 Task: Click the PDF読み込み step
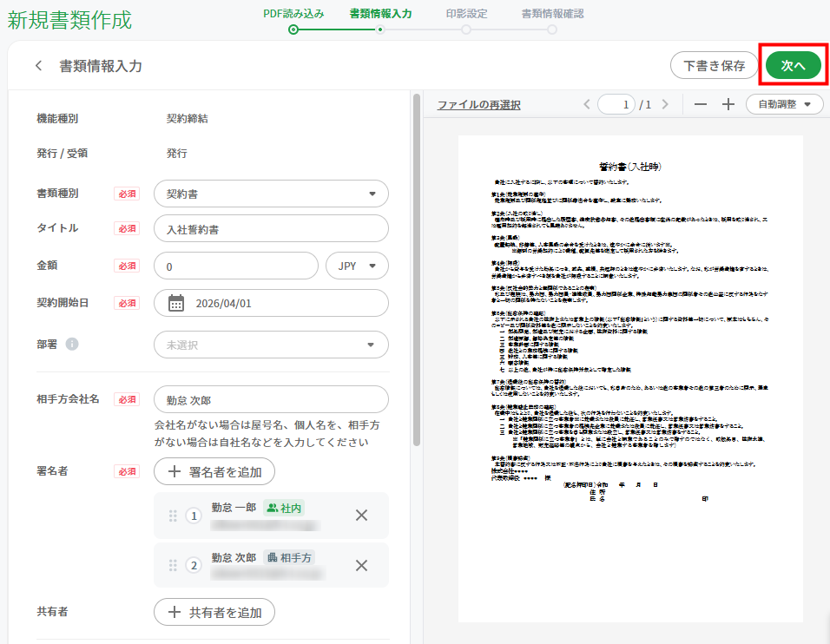[x=293, y=14]
